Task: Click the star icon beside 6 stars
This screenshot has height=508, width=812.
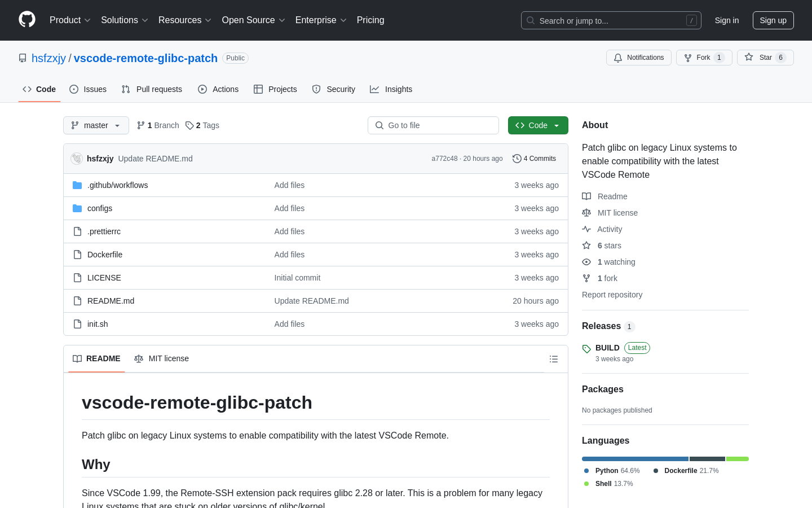Action: [x=586, y=246]
